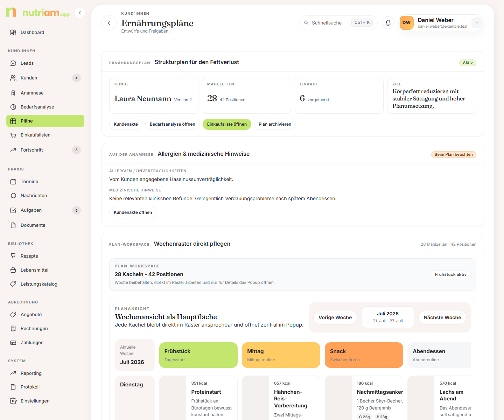Click the Anamnese bookmark icon
Viewport: 504px width, 420px height.
[13, 93]
